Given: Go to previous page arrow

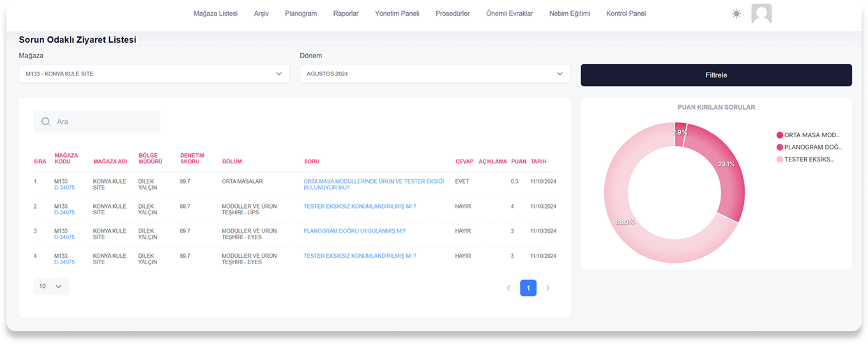Looking at the screenshot, I should click(508, 288).
